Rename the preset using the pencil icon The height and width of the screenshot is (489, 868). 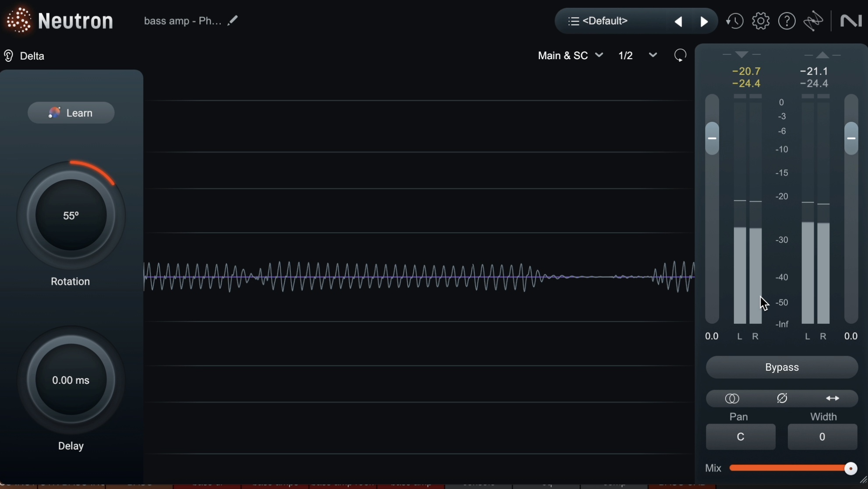click(x=233, y=20)
